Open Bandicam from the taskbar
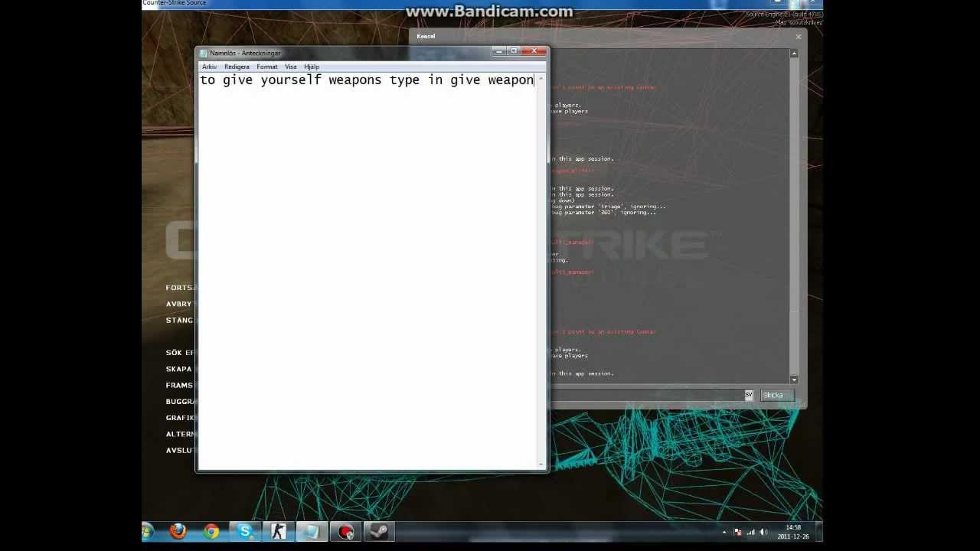This screenshot has height=551, width=980. click(x=345, y=531)
